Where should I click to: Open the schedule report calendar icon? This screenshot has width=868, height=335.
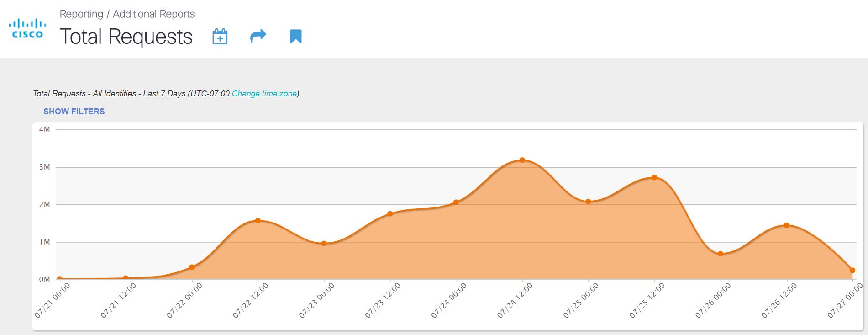point(220,37)
